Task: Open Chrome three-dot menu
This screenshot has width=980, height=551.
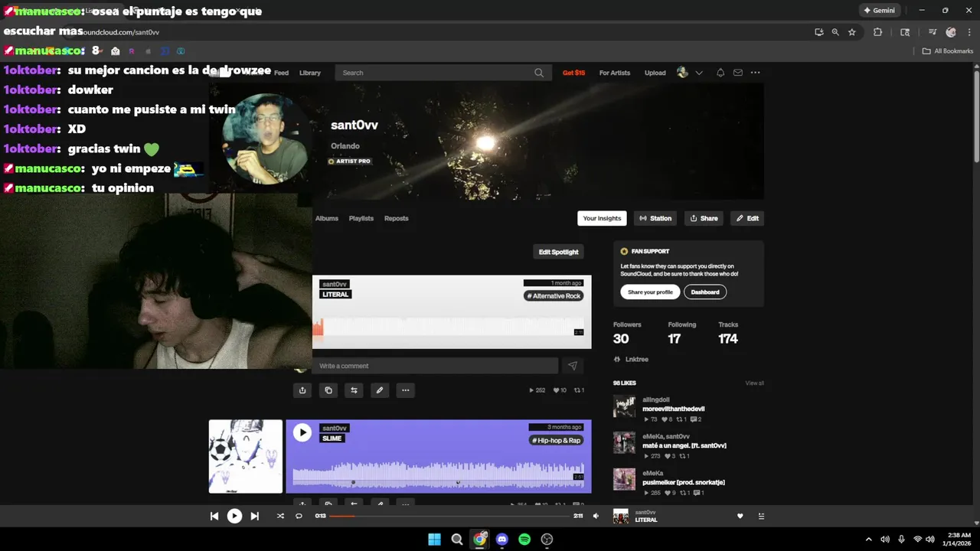Action: click(x=969, y=32)
